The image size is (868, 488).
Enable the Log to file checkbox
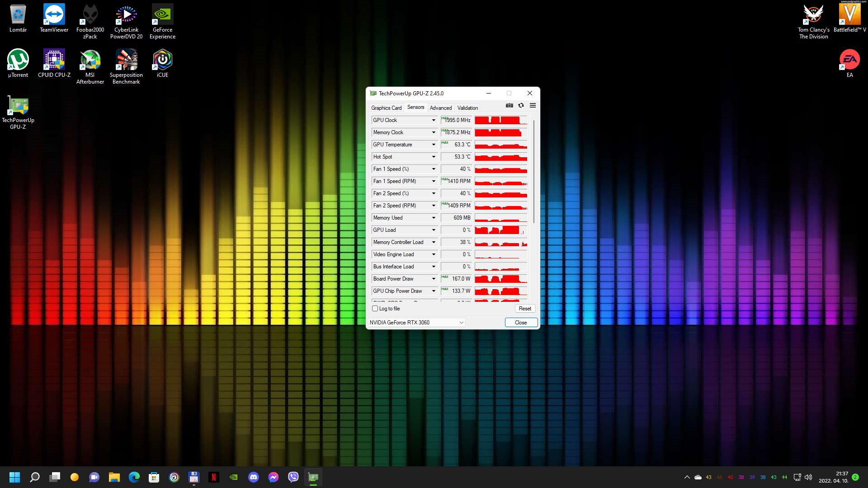click(375, 309)
